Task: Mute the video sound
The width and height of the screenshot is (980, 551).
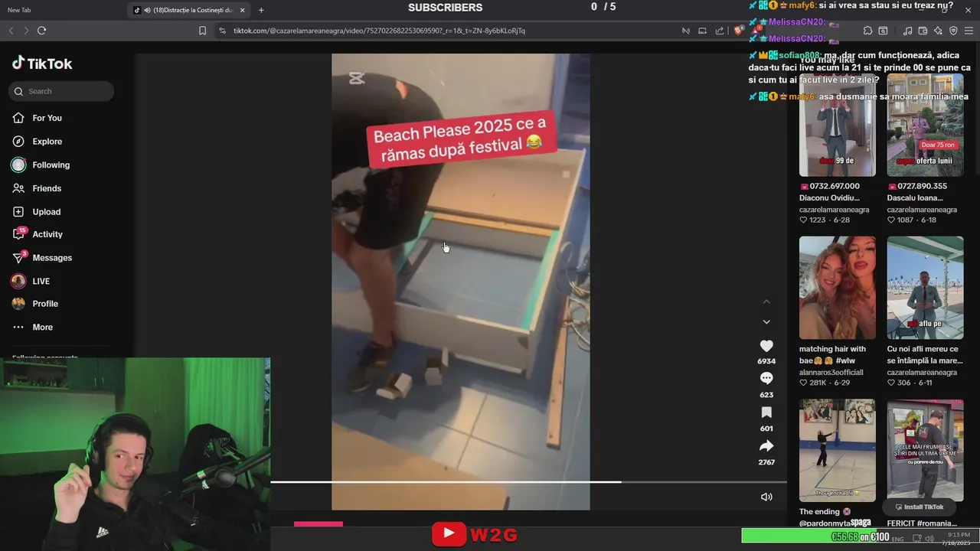Action: 766,497
